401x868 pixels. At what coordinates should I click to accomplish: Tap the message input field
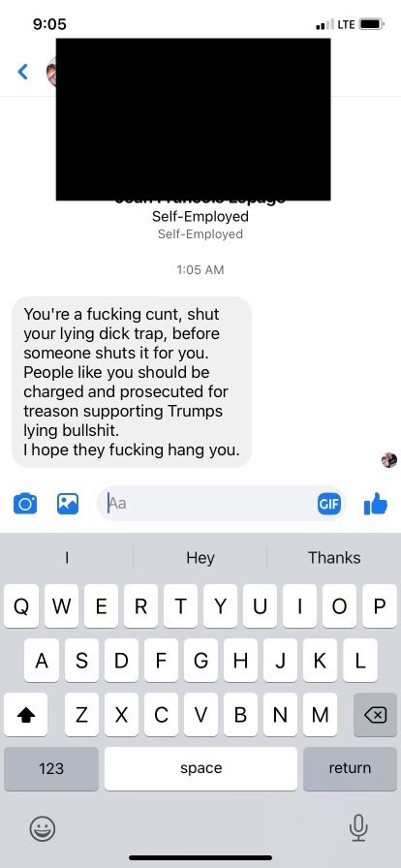(222, 504)
